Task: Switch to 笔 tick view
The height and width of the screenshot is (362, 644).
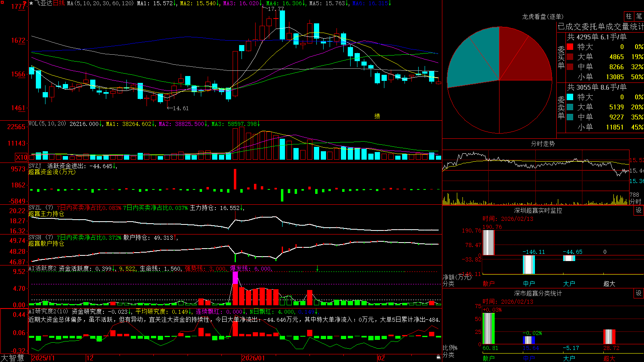Action: click(639, 16)
